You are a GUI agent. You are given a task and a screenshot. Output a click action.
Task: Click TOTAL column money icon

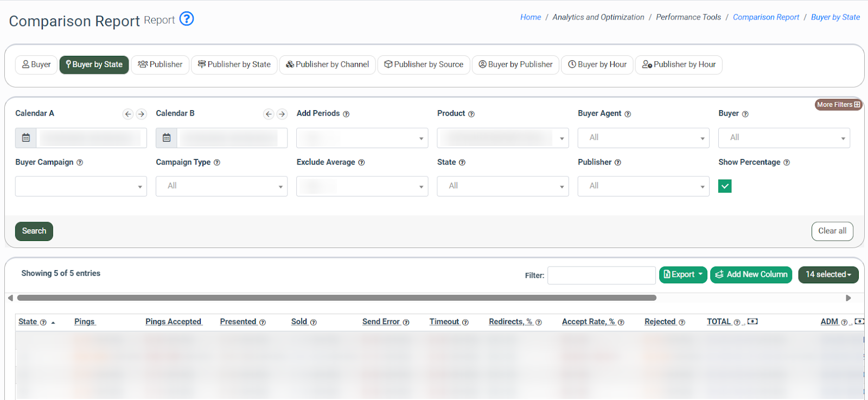(x=752, y=322)
